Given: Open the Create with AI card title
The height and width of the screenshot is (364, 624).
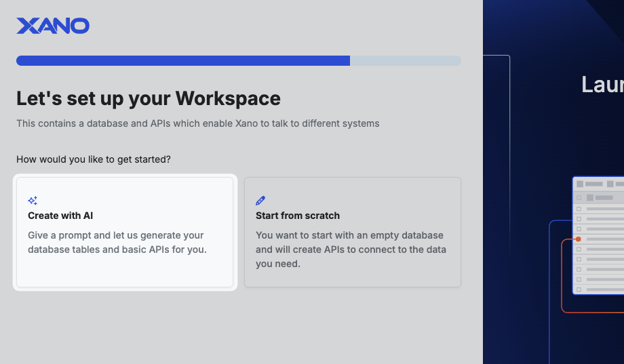Looking at the screenshot, I should [60, 216].
